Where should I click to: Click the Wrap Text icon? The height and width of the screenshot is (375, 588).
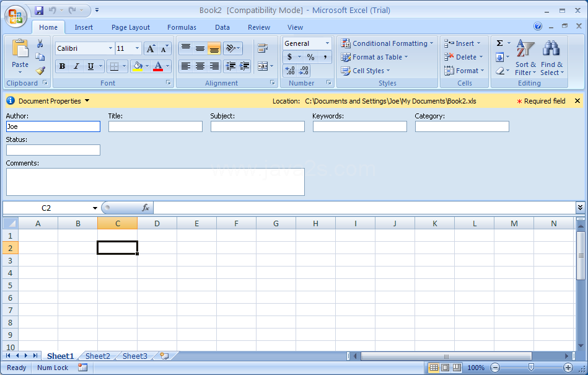[x=263, y=48]
